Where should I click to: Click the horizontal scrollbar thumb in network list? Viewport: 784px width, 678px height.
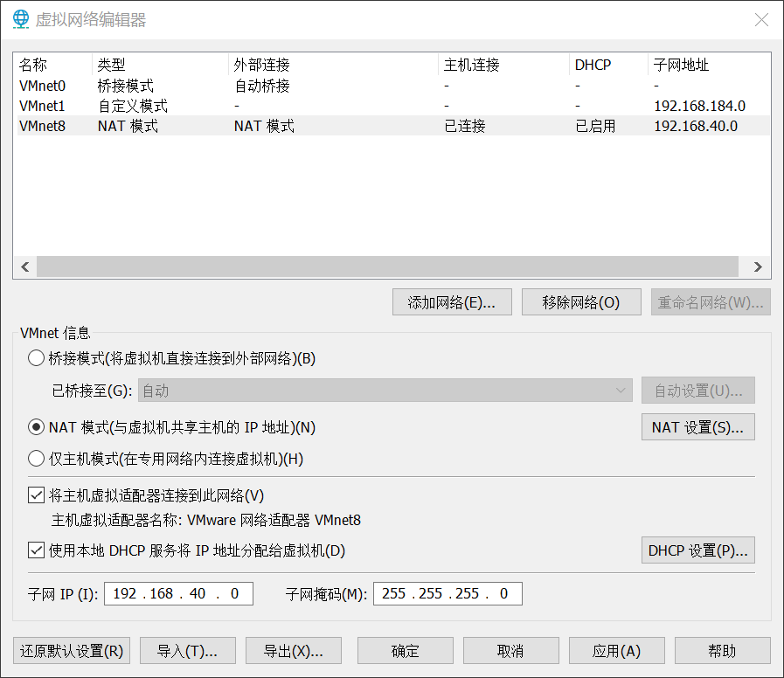pos(387,267)
